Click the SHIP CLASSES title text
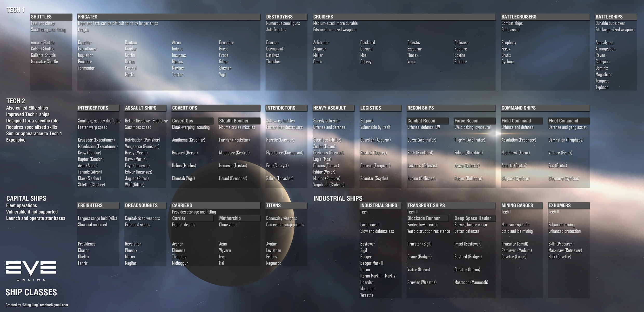The image size is (644, 312). coord(31,292)
